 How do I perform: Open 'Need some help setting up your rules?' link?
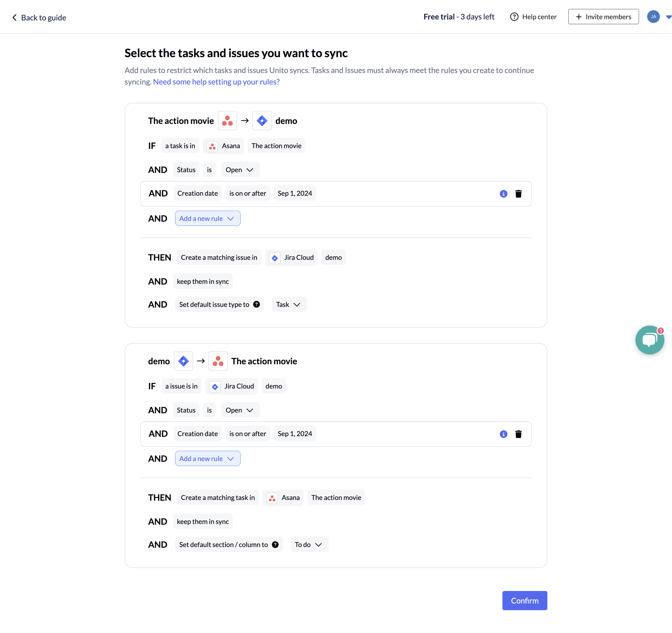(x=216, y=82)
